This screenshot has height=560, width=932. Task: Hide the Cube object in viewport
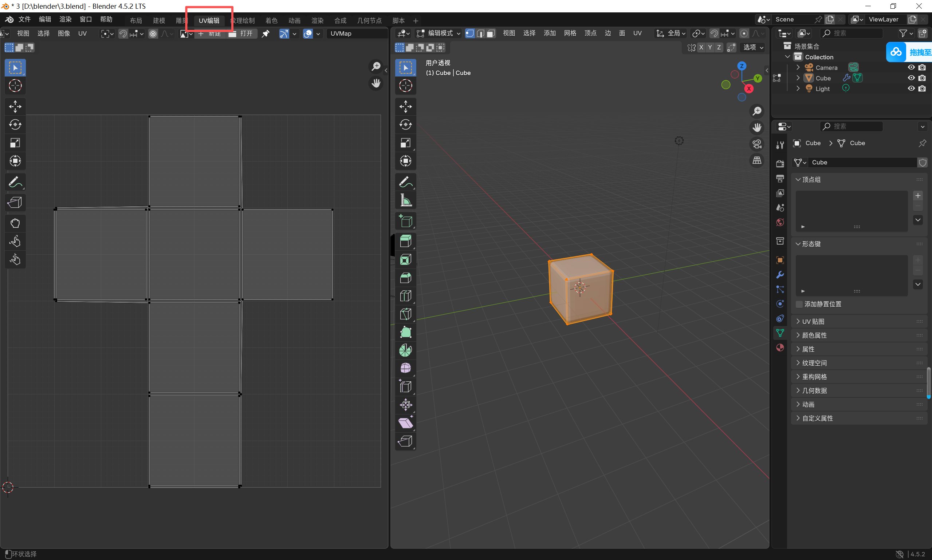coord(911,78)
